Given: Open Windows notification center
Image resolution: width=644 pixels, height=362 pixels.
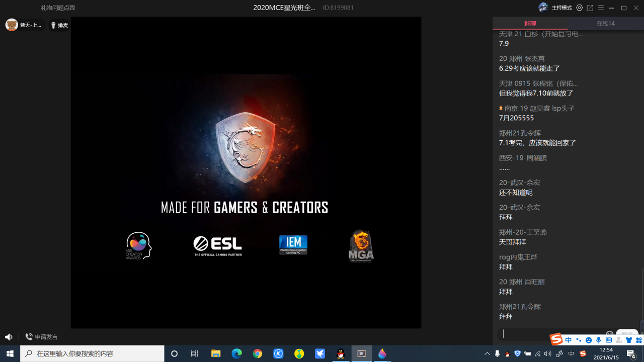Looking at the screenshot, I should click(x=631, y=353).
